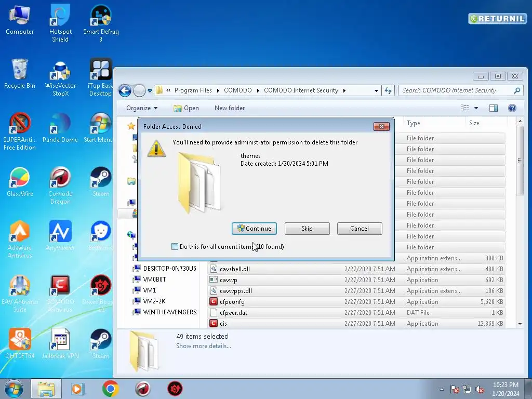Viewport: 532px width, 399px height.
Task: Open the Organize dropdown menu
Action: (141, 108)
